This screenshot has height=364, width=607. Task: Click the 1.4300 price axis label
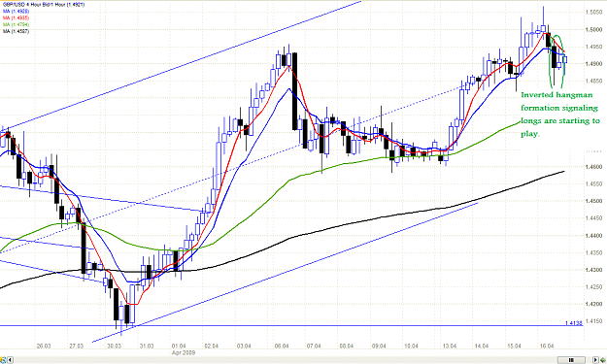[x=593, y=270]
